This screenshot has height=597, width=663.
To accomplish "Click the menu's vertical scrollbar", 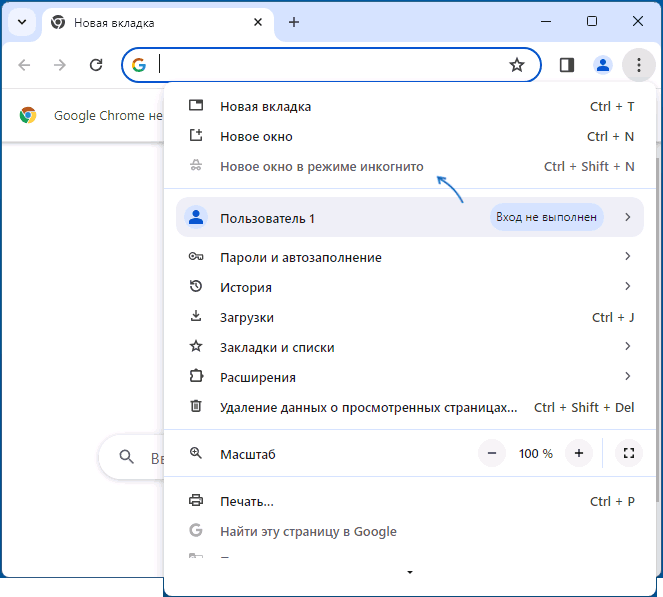I will click(658, 330).
